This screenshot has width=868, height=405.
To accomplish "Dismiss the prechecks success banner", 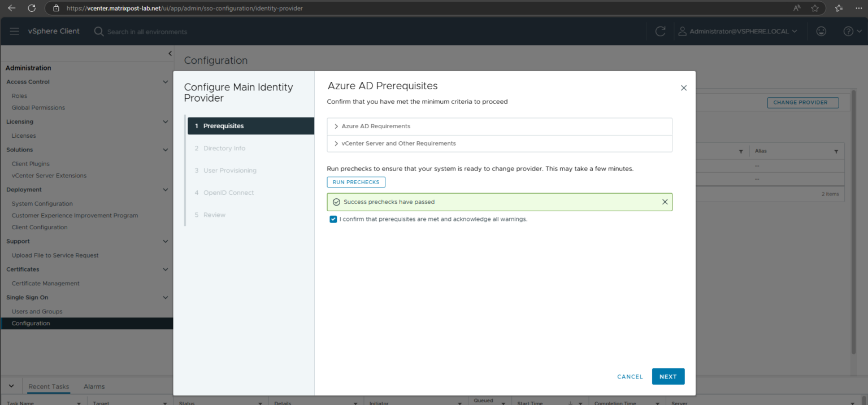I will pyautogui.click(x=665, y=202).
